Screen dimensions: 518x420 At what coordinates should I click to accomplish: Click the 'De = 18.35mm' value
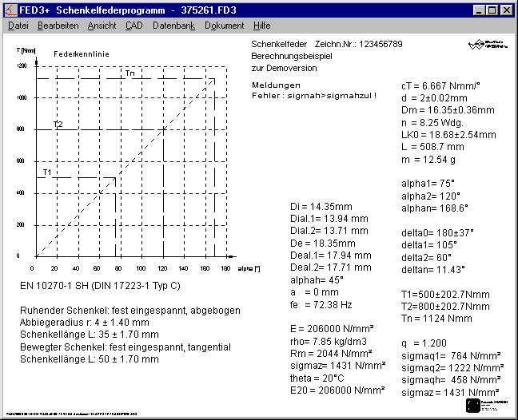pos(323,244)
